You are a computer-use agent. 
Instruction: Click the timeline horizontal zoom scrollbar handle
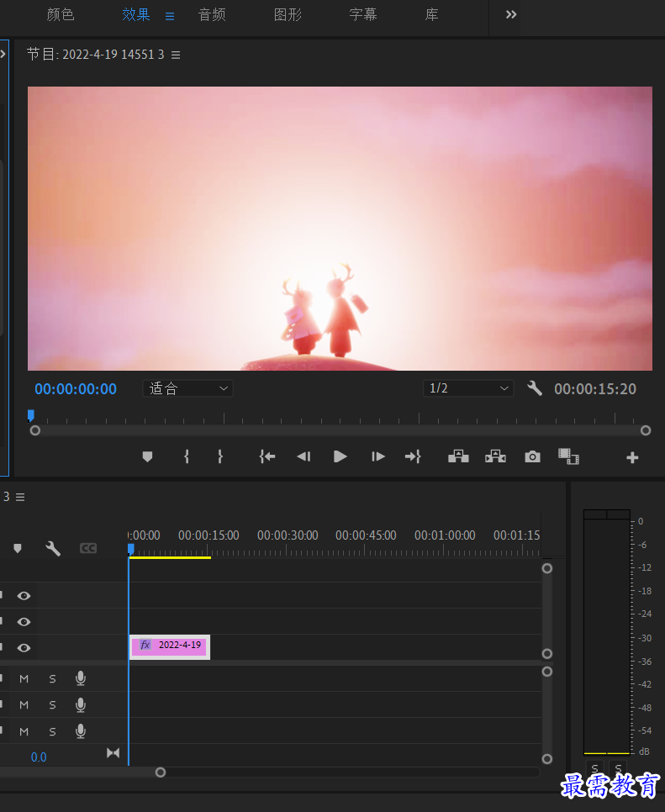pos(161,772)
